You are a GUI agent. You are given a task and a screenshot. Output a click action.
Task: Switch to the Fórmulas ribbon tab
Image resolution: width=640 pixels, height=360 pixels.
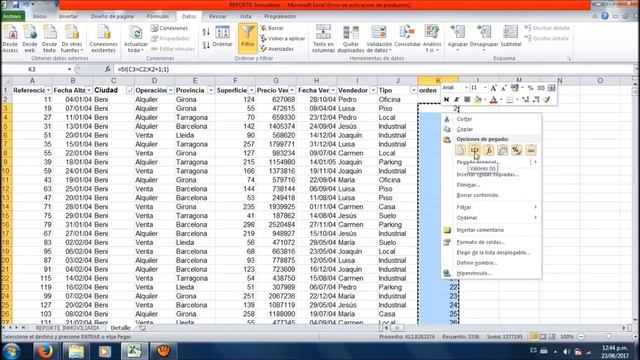[x=158, y=16]
